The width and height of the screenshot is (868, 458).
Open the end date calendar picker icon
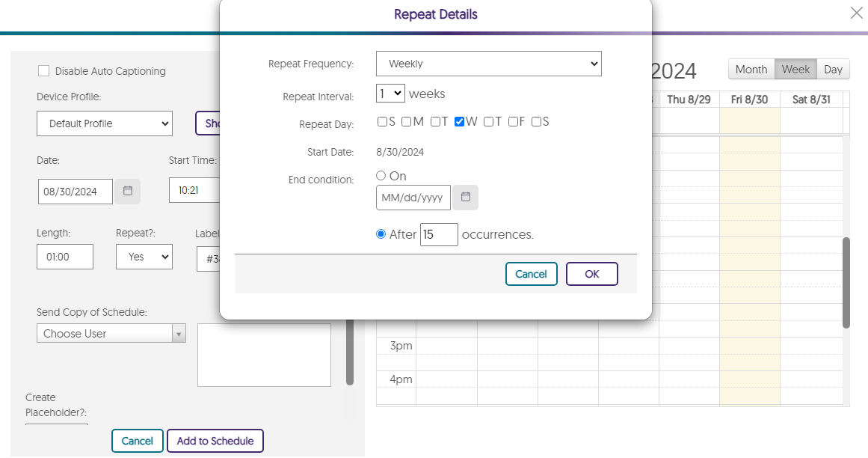(x=465, y=198)
